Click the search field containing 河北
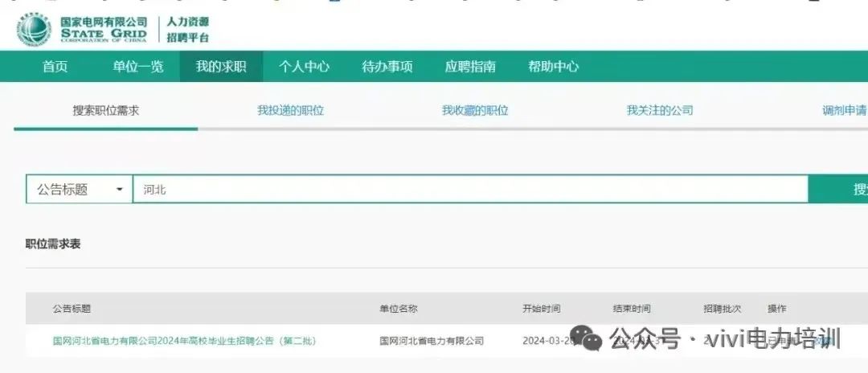Screen dimensions: 868x373 pyautogui.click(x=470, y=189)
